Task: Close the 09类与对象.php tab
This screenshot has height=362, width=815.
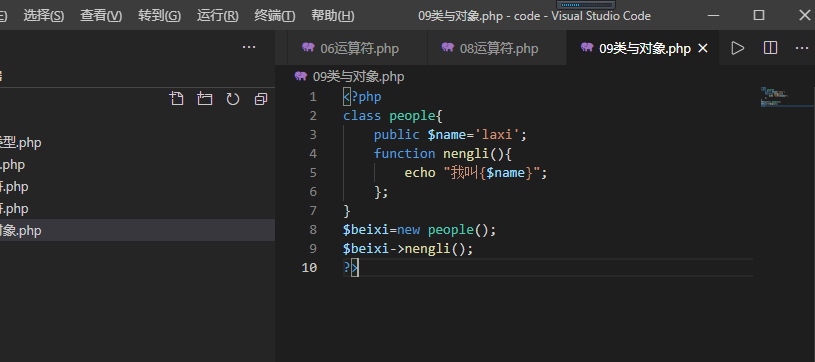Action: (x=703, y=48)
